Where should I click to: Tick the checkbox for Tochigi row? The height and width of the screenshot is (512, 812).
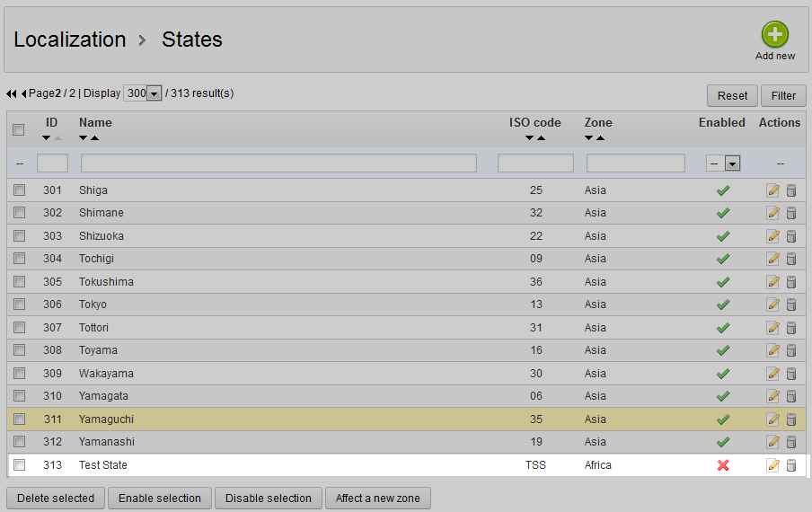click(19, 259)
